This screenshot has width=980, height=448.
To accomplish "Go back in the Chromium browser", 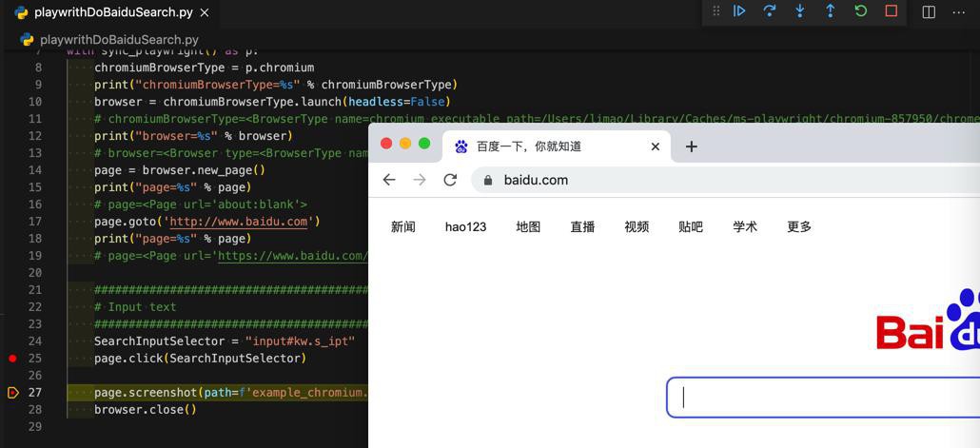I will (x=389, y=180).
